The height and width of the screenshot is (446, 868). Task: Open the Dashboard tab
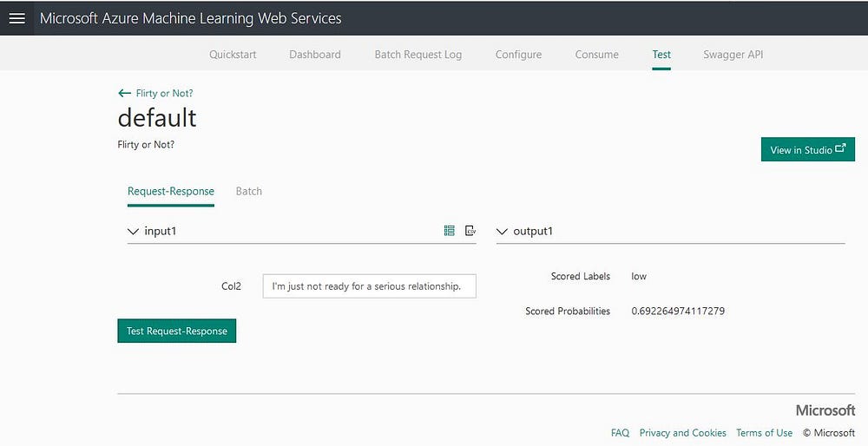315,54
